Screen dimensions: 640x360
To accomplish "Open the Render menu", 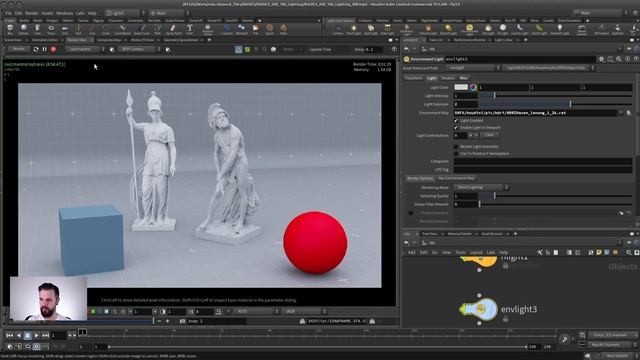I will pos(32,13).
